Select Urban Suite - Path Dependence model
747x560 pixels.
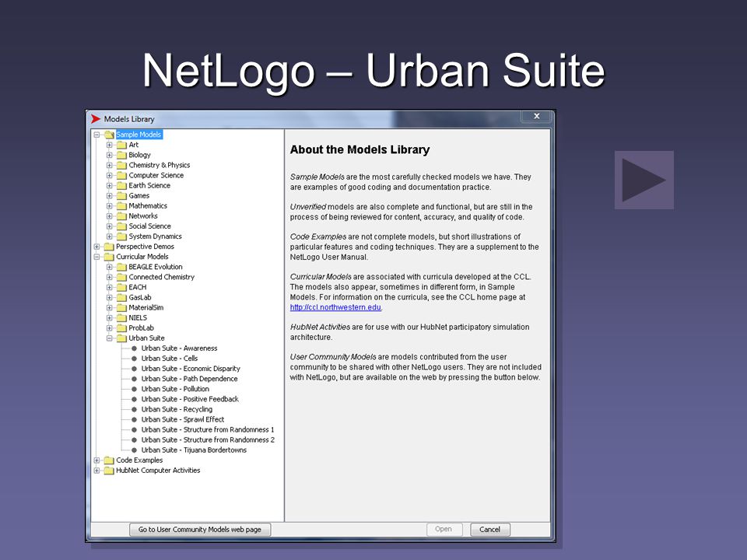point(189,379)
